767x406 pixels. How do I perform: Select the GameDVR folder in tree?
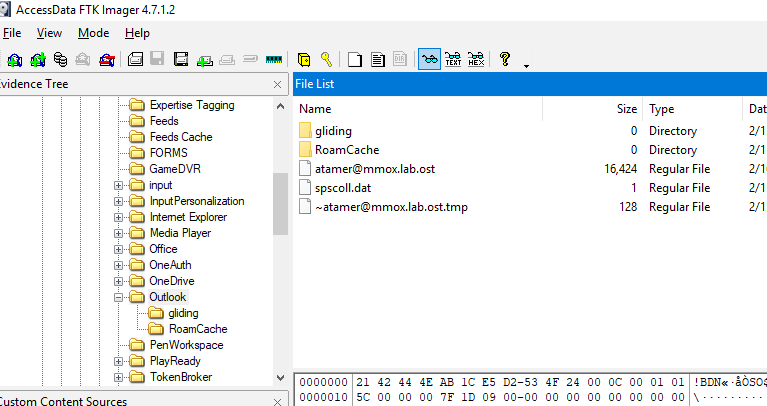click(x=175, y=169)
